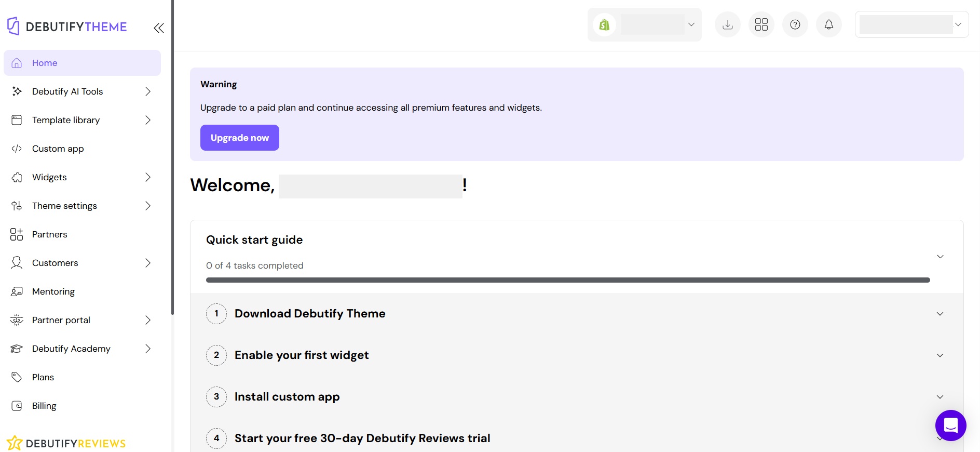Expand the Enable your first widget step

[x=940, y=355]
